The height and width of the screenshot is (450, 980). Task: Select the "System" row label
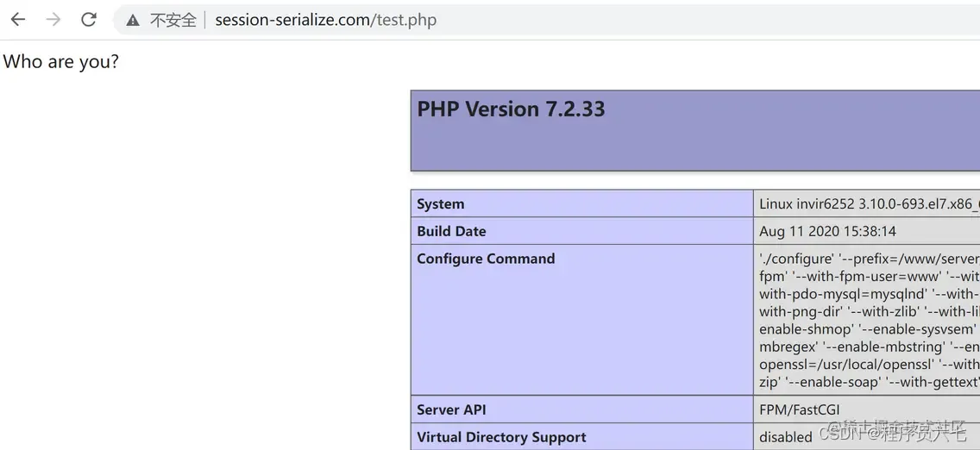tap(441, 204)
